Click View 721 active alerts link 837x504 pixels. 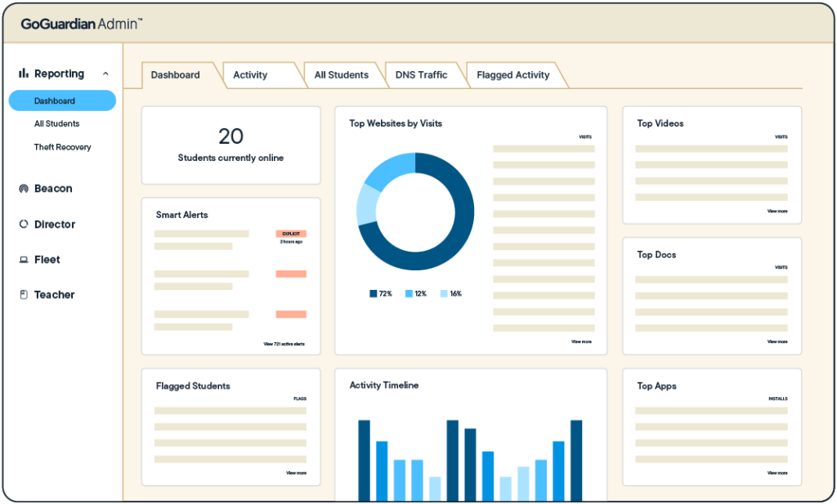[284, 344]
